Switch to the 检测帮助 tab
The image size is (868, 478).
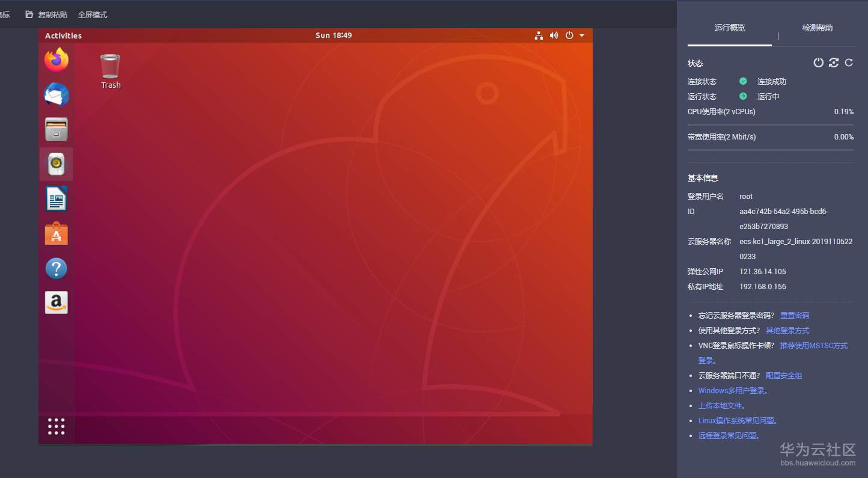818,28
